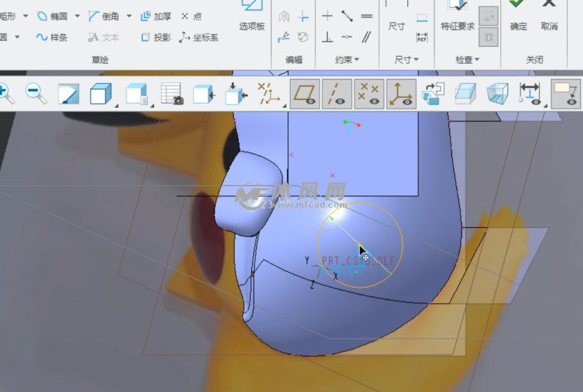Click the cube with left arrow view icon
Image resolution: width=583 pixels, height=392 pixels.
point(204,94)
